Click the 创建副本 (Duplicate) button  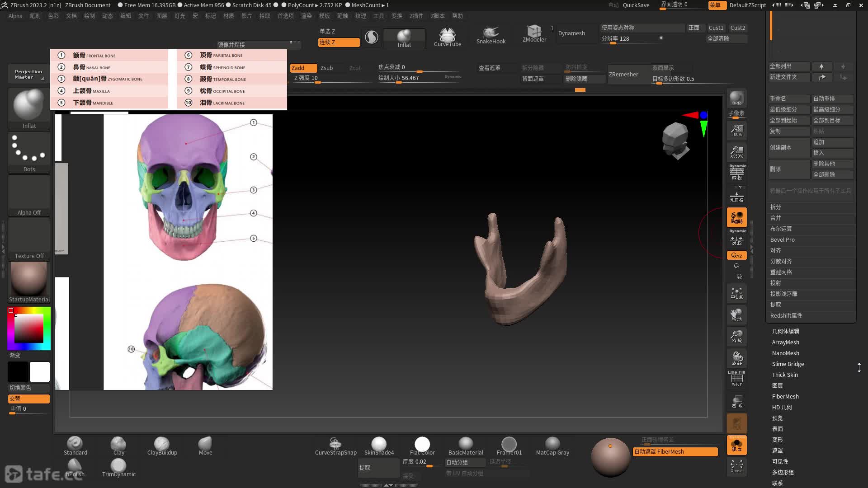pyautogui.click(x=789, y=148)
